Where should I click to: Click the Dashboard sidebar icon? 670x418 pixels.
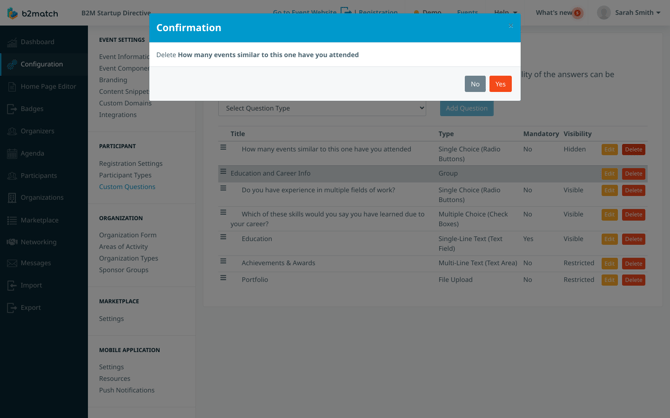click(x=12, y=42)
